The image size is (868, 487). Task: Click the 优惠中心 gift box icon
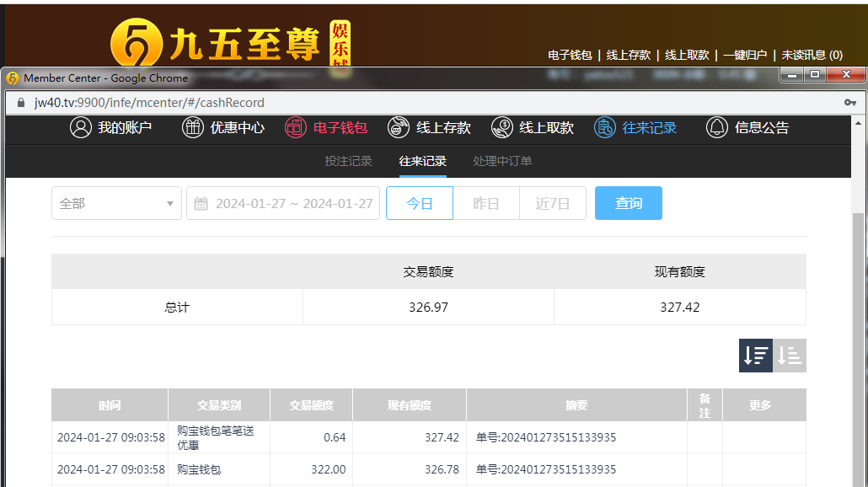(x=193, y=128)
